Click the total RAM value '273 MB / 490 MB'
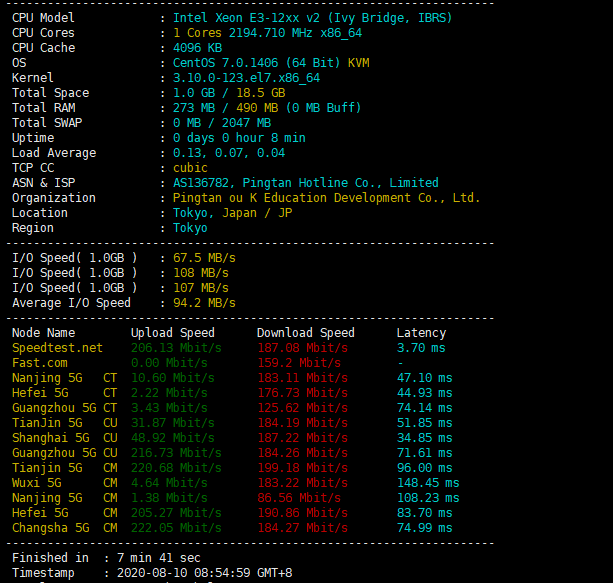This screenshot has height=583, width=613. pos(226,108)
